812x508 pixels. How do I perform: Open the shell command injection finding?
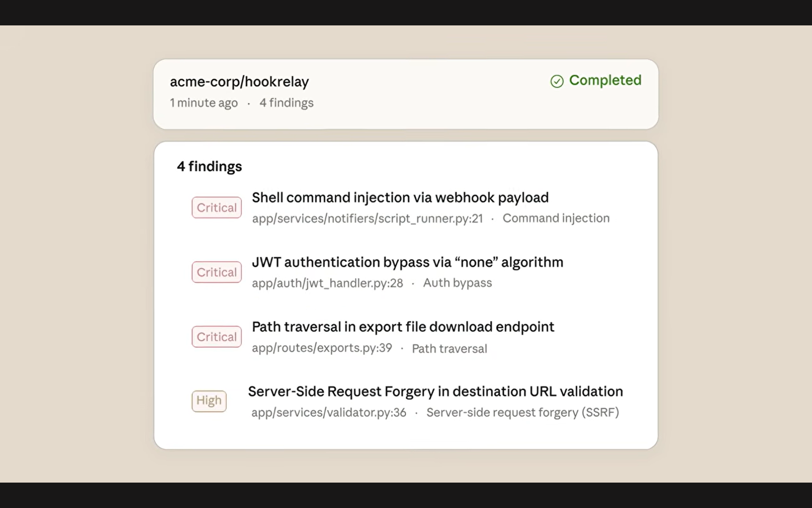pos(400,197)
